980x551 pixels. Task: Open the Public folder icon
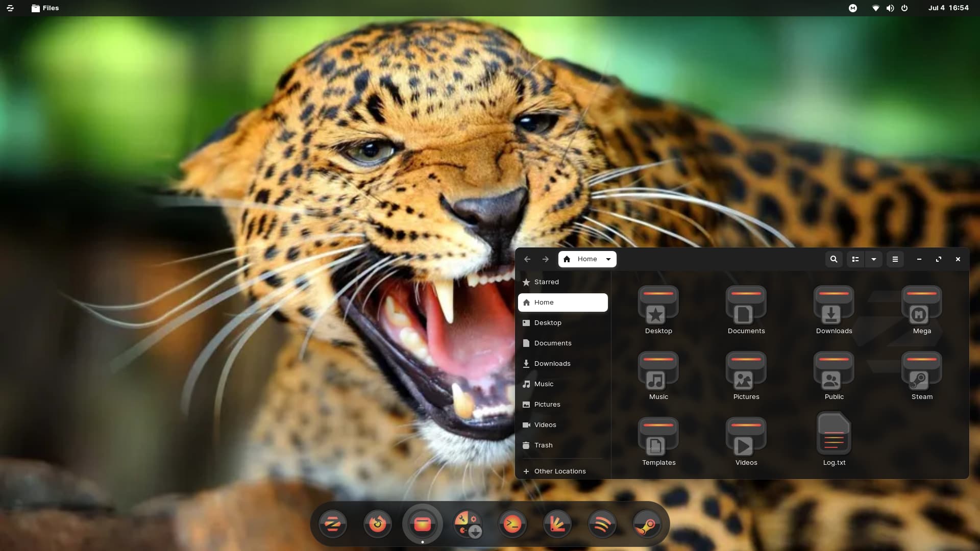point(834,371)
